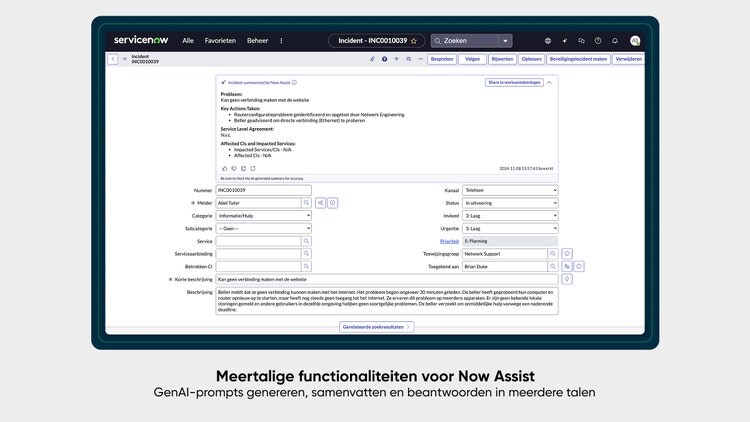
Task: Click the Verwijderen button
Action: 629,59
